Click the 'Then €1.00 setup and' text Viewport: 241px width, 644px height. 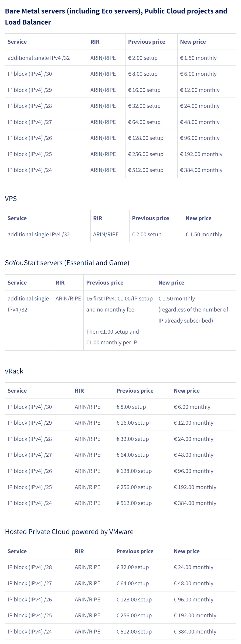click(113, 332)
